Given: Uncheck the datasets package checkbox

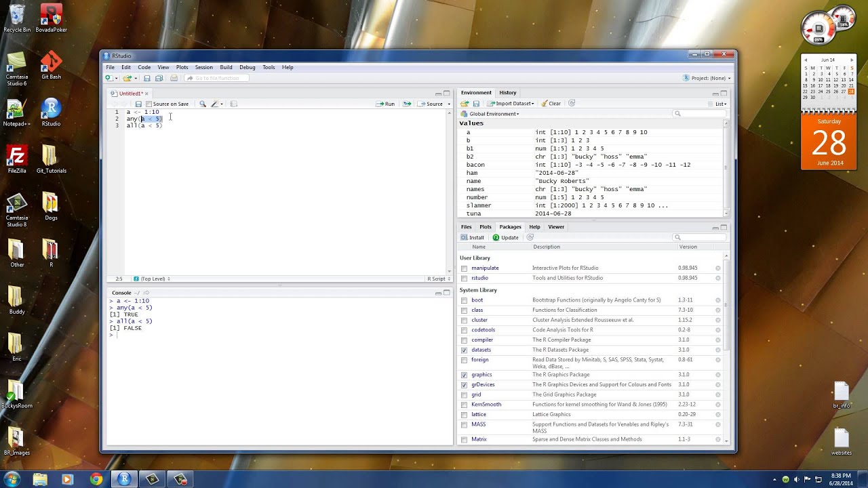Looking at the screenshot, I should [464, 350].
